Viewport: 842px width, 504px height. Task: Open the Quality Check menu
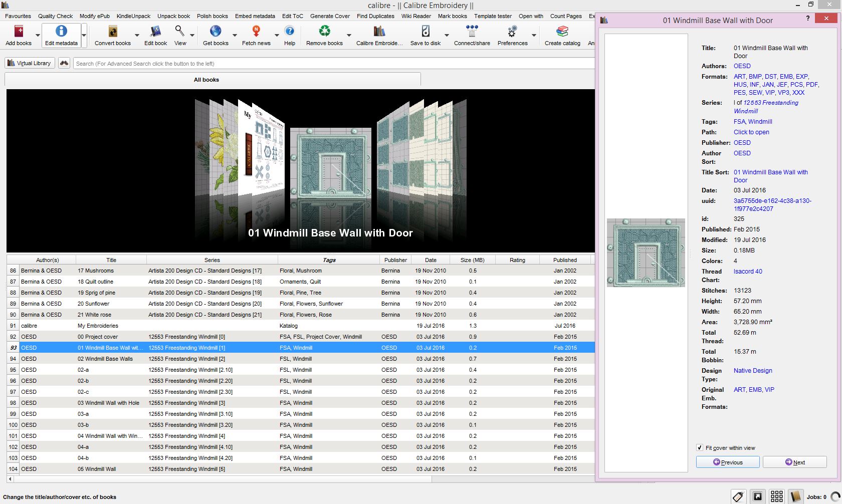coord(55,16)
